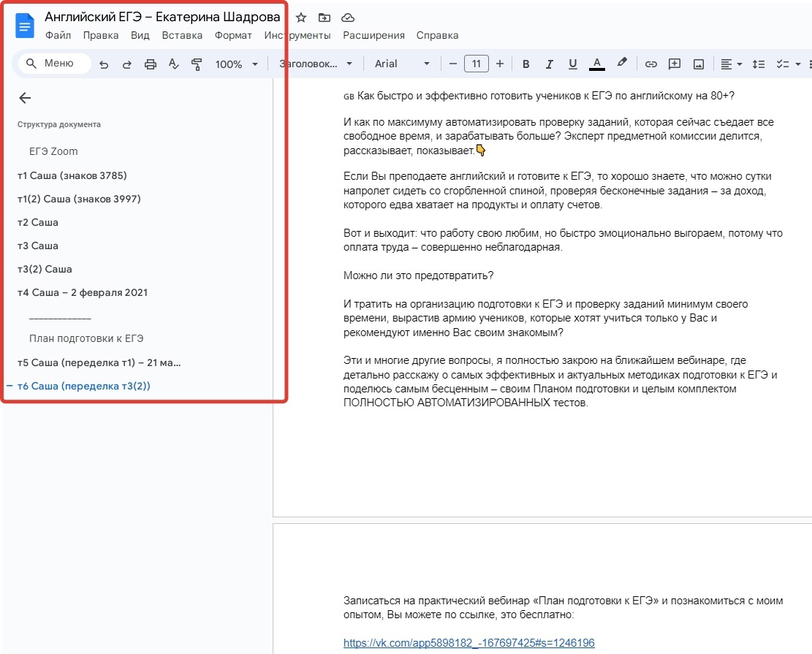812x654 pixels.
Task: Open the paragraph styles dropdown
Action: coord(316,64)
